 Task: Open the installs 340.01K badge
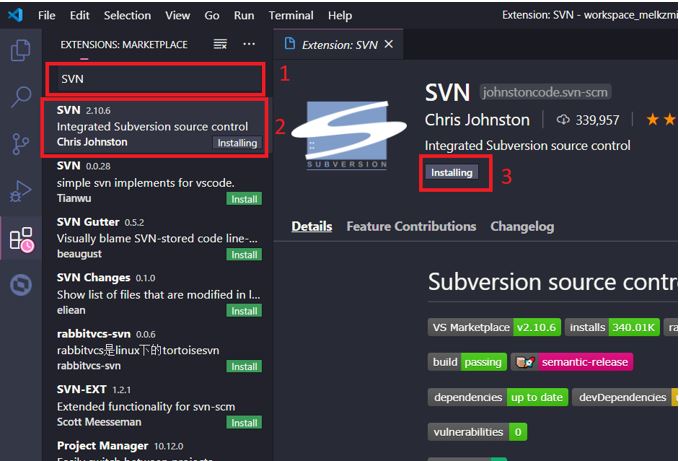point(612,327)
